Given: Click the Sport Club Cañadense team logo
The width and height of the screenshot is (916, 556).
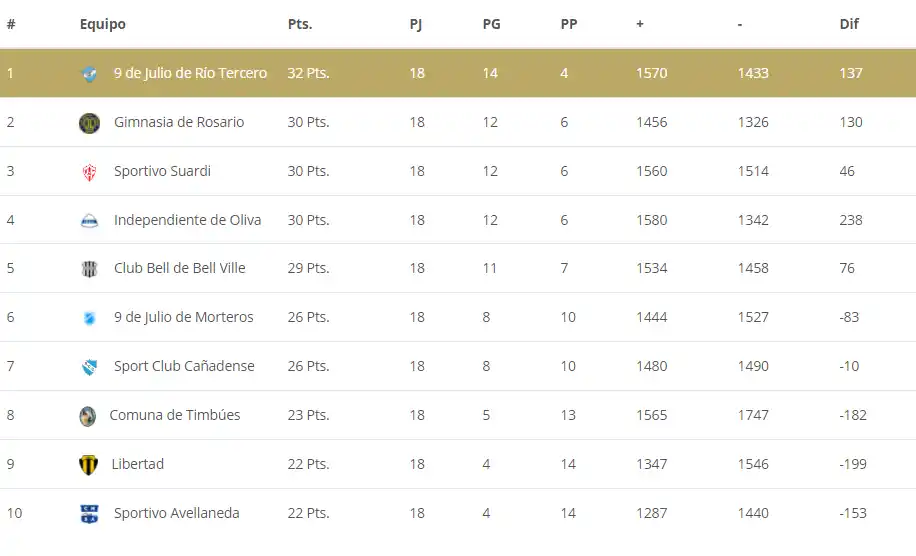Looking at the screenshot, I should pyautogui.click(x=90, y=367).
